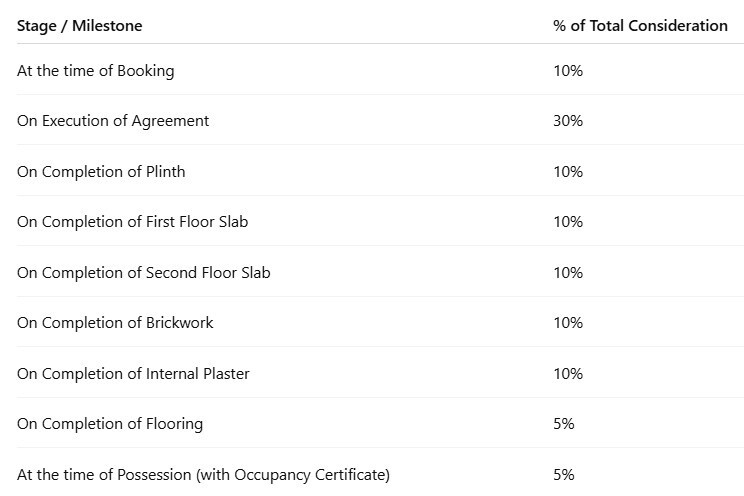Select the On Execution of Agreement row

[x=380, y=121]
